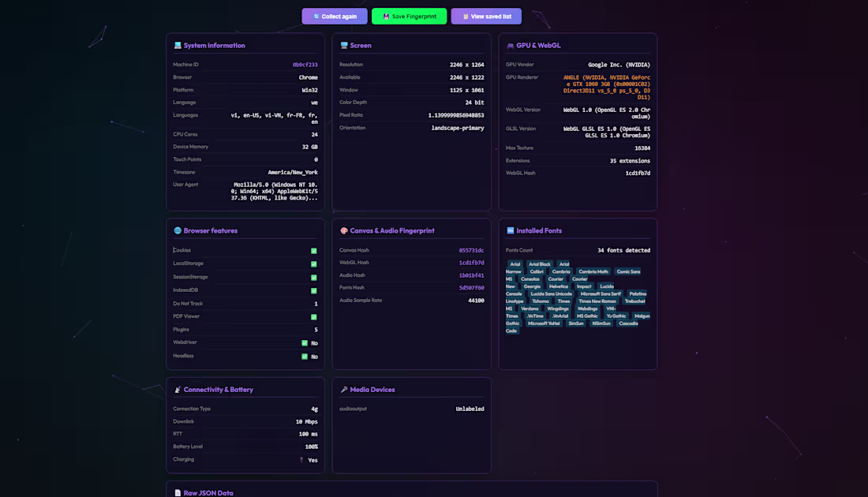Select the Microsoft YaHei font tag
The height and width of the screenshot is (497, 868).
pyautogui.click(x=544, y=323)
